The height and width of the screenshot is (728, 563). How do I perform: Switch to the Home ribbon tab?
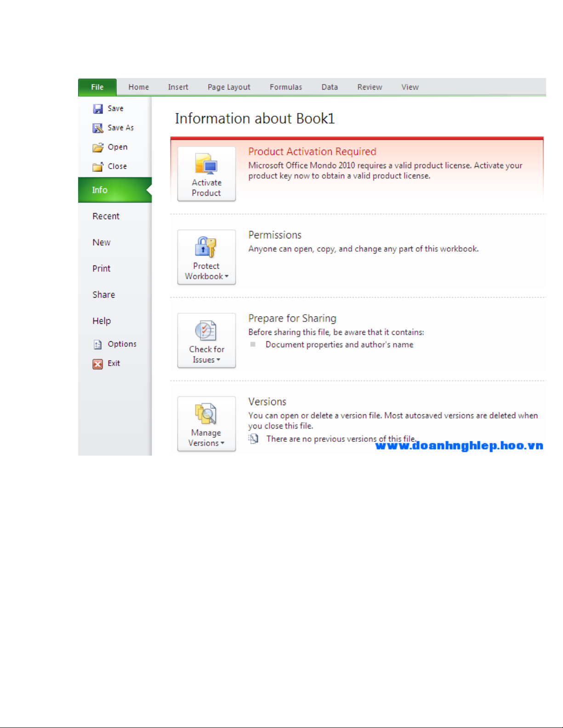point(139,87)
